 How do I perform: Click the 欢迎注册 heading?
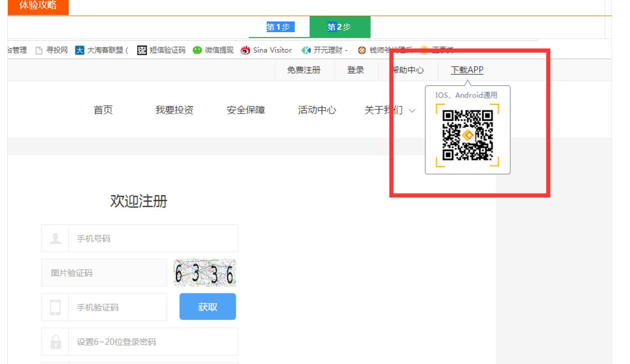138,201
